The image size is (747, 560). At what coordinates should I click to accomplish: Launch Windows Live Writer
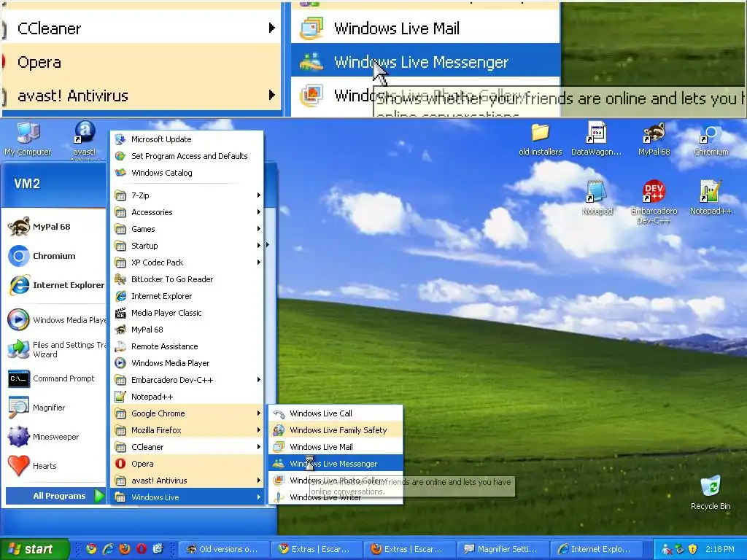[x=336, y=497]
